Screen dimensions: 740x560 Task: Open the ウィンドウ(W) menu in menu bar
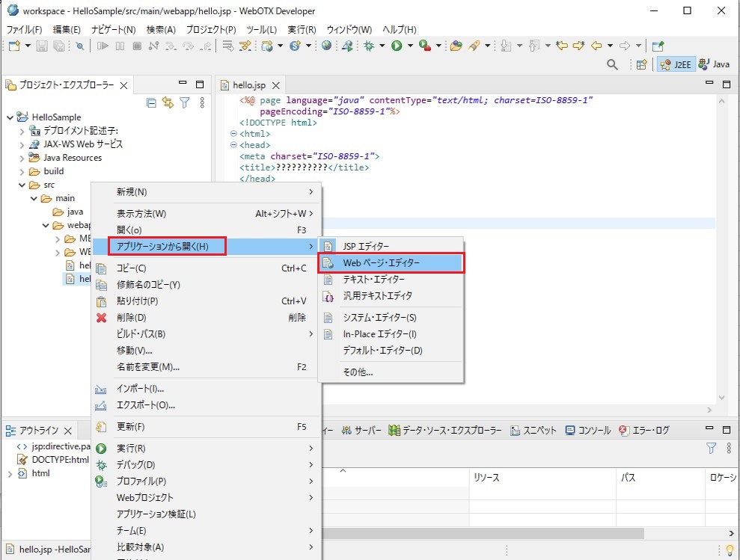coord(349,29)
